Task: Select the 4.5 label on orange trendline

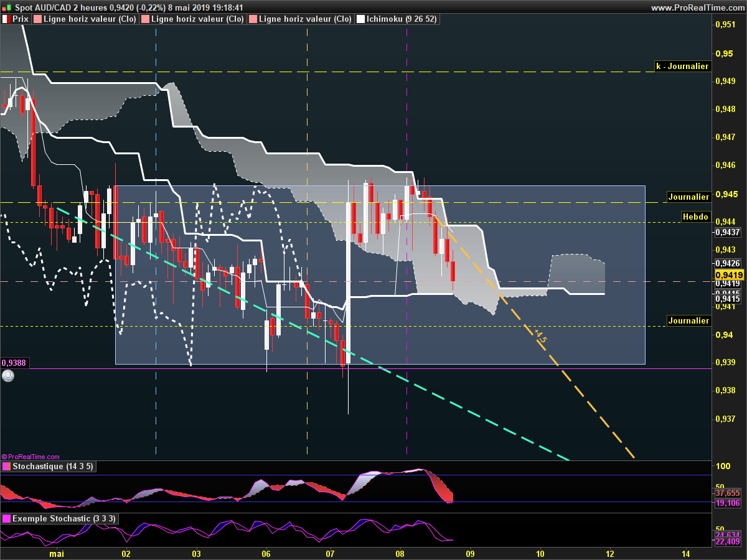Action: tap(540, 337)
